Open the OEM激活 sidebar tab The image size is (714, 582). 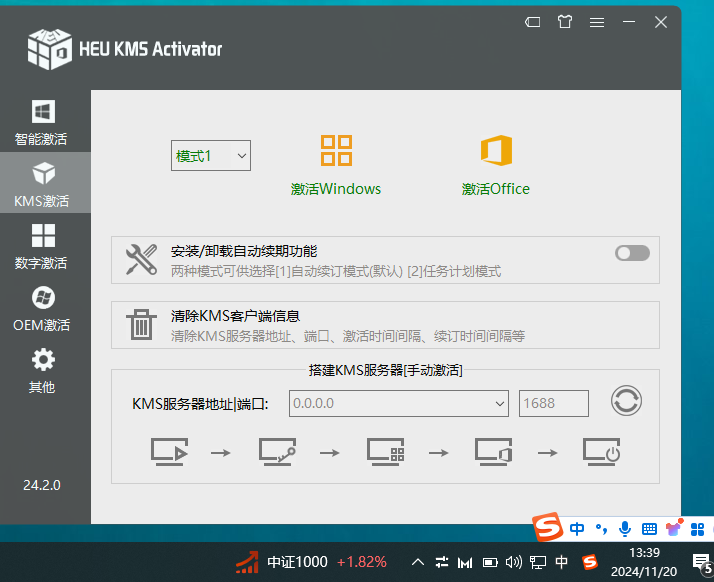click(x=42, y=308)
